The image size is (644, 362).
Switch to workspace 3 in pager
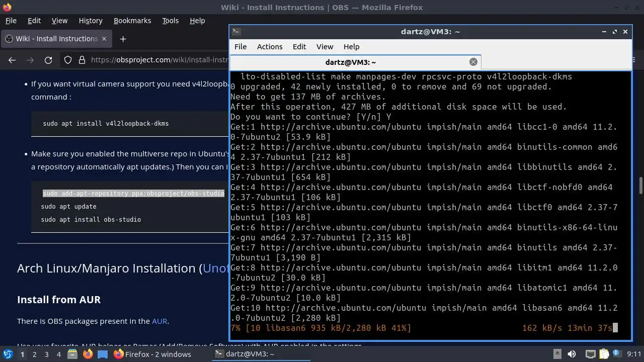[46, 354]
